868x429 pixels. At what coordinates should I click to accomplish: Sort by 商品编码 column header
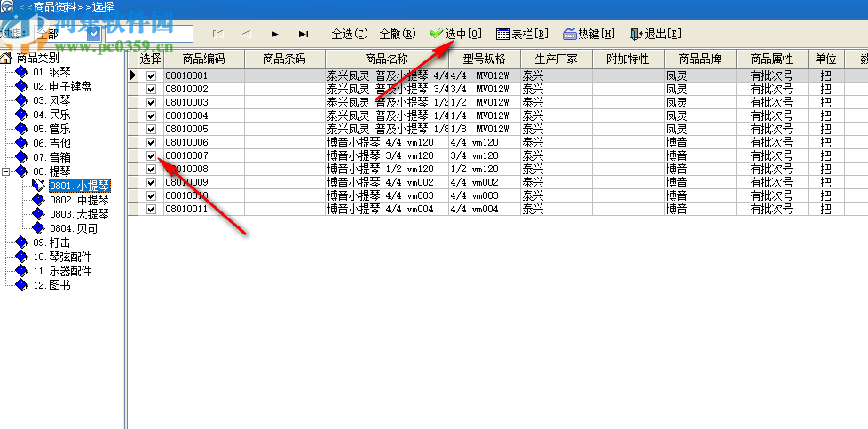[x=204, y=60]
